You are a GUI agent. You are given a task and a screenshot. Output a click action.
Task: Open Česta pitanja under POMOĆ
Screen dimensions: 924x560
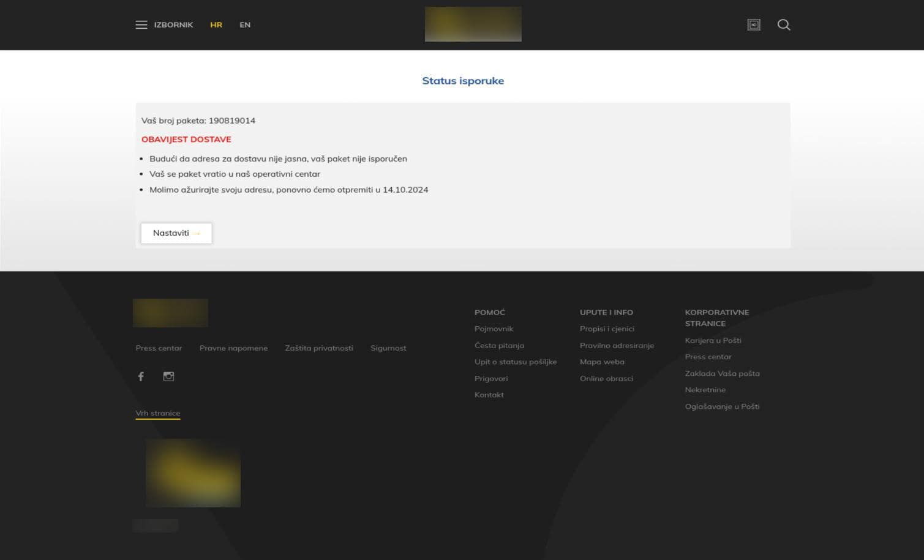pyautogui.click(x=499, y=345)
